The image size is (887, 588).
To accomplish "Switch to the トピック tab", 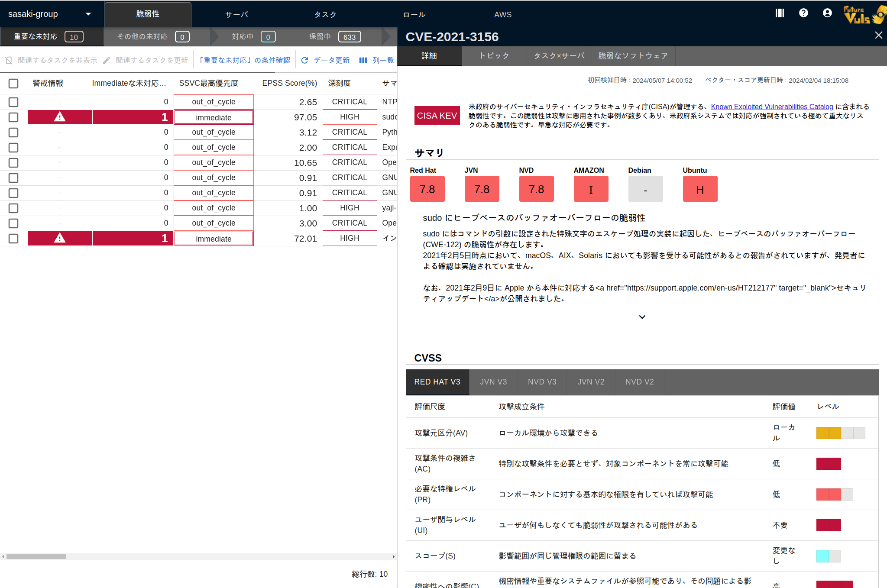I will (x=494, y=55).
